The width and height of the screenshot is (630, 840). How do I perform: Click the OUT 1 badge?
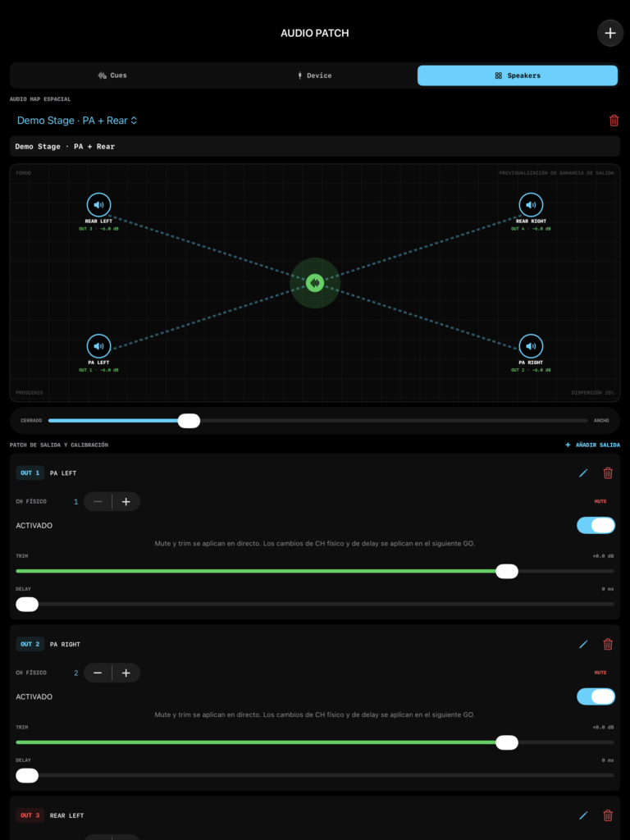[x=30, y=473]
